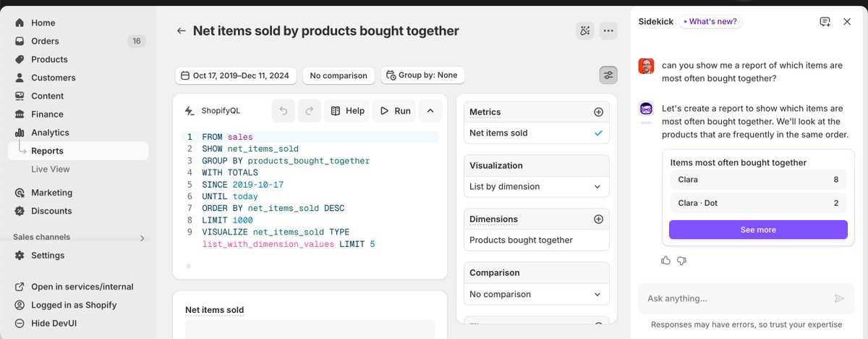This screenshot has width=868, height=339.
Task: Click the Discounts badge icon
Action: (x=20, y=211)
